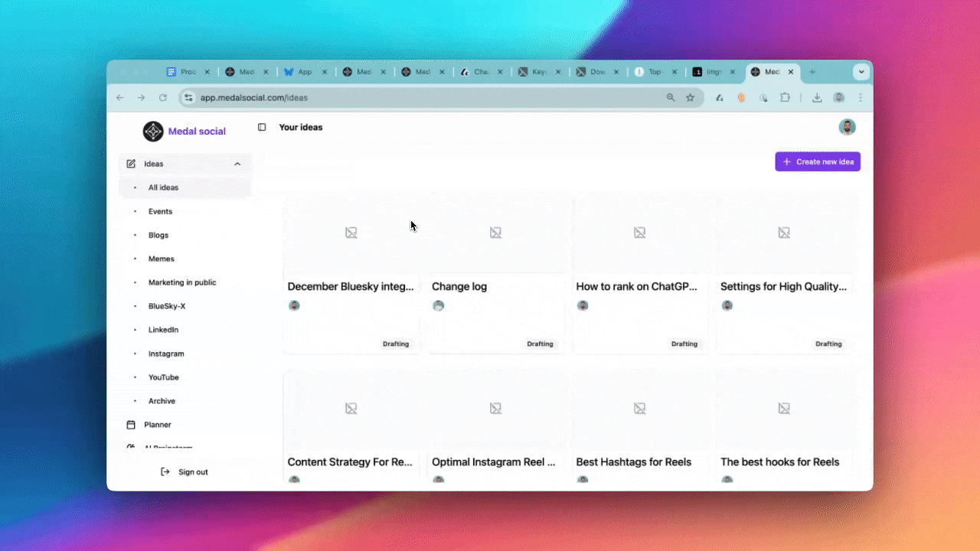Click image placeholder icon on Change log card
Viewport: 980px width, 551px height.
(x=495, y=233)
